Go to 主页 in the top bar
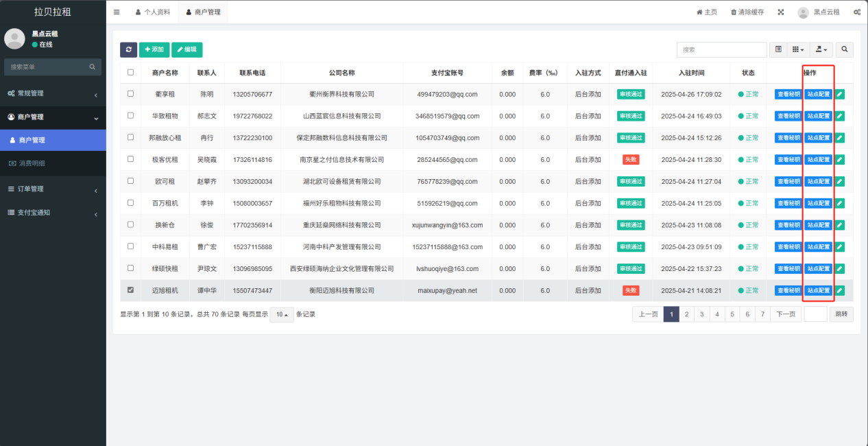The image size is (868, 446). point(707,12)
